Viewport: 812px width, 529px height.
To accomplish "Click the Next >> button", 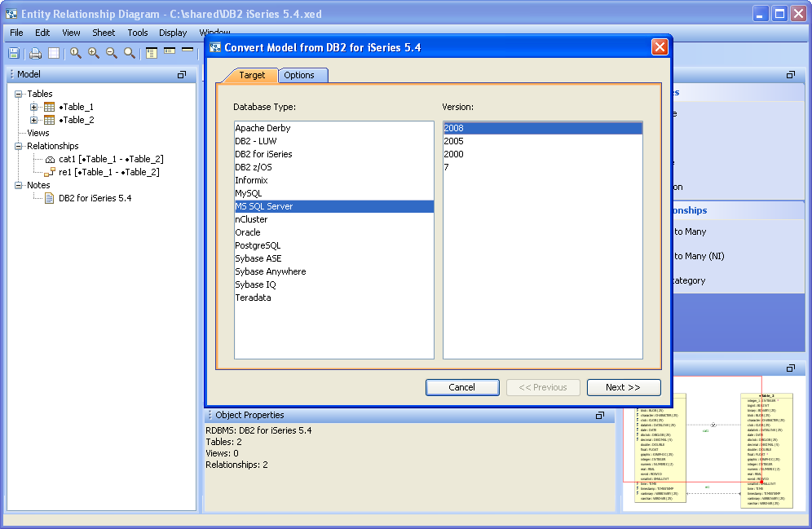I will tap(623, 387).
